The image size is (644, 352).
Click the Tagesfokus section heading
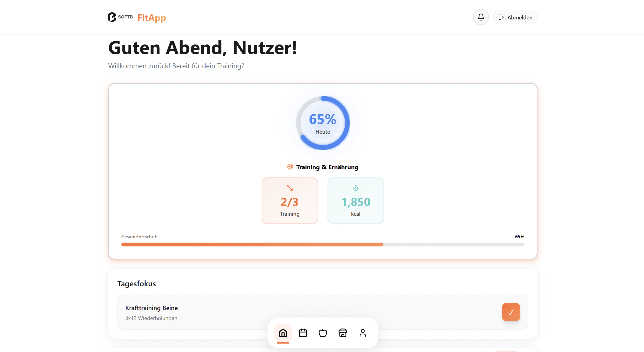pos(137,284)
